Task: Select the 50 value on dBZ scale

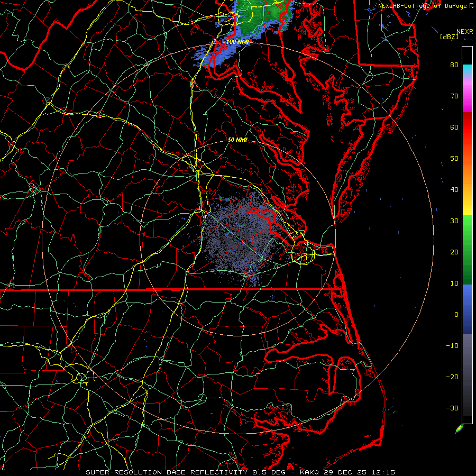Action: coord(454,159)
